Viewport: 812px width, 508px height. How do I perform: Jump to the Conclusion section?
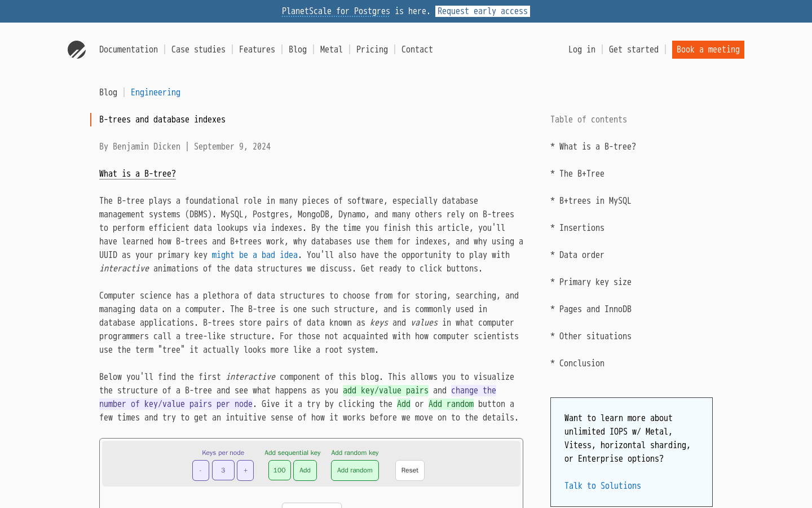click(x=581, y=363)
